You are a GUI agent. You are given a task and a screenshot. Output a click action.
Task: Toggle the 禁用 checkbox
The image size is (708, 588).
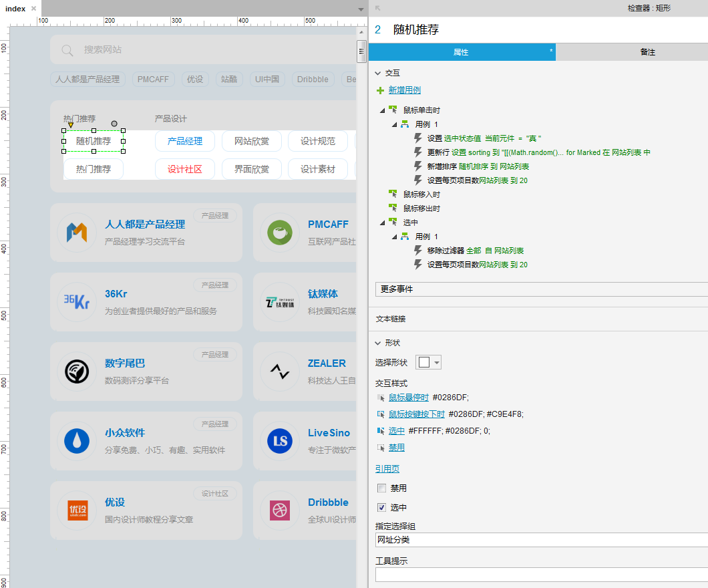pos(381,488)
